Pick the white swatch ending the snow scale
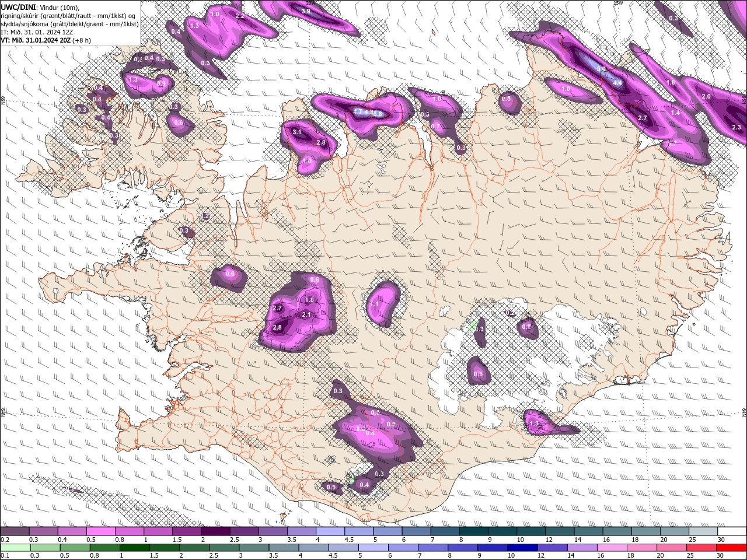747x560 pixels. 732,531
